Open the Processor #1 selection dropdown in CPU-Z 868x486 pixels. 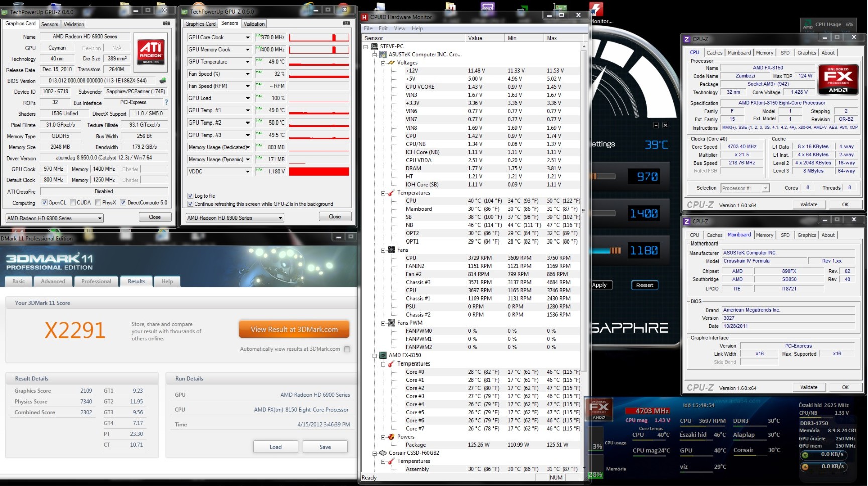tap(745, 188)
